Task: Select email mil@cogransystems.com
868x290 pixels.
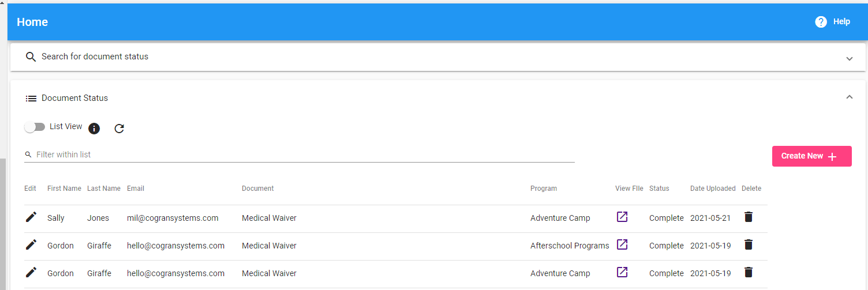Action: (173, 218)
